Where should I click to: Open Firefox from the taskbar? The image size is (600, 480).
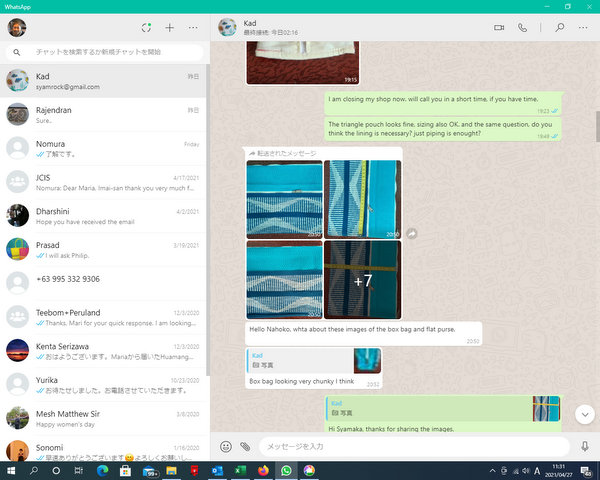[x=263, y=471]
